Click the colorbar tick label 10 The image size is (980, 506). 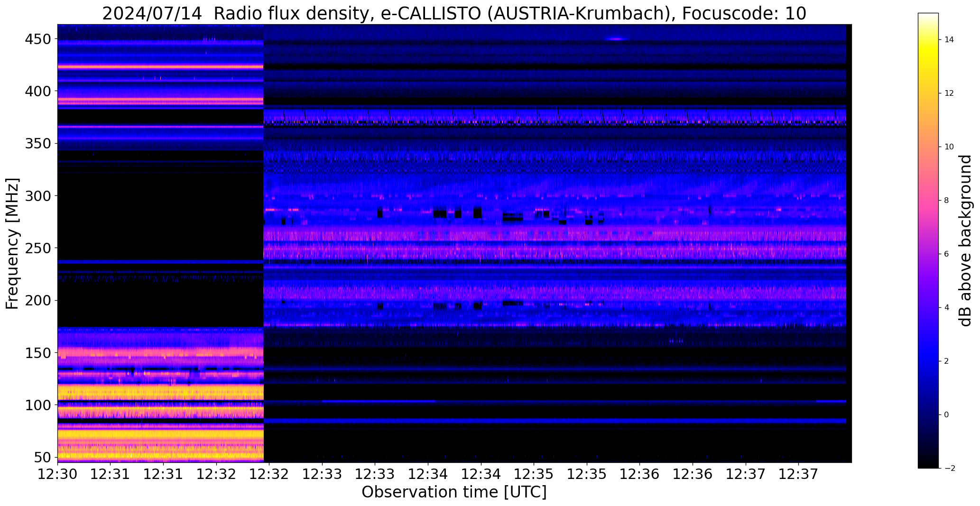click(x=949, y=147)
